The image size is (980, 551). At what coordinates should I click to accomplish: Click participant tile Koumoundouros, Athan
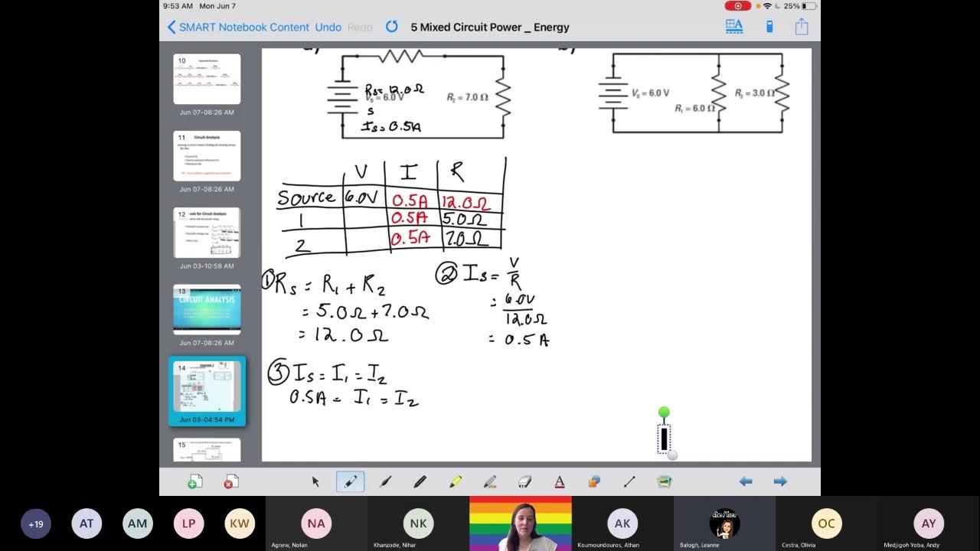(622, 523)
